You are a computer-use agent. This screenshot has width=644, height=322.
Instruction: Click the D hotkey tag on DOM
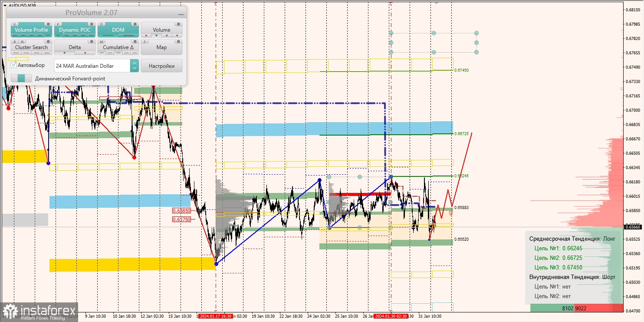[102, 24]
